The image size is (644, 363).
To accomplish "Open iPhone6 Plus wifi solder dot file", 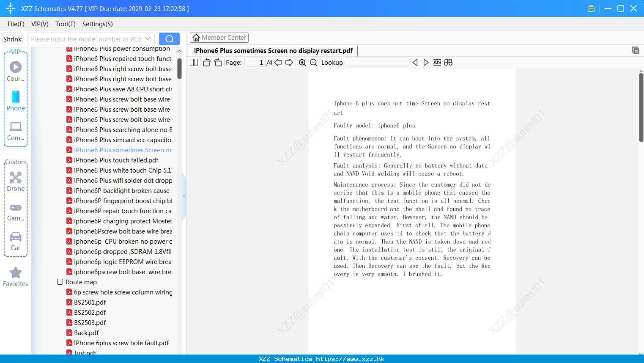I will [119, 180].
